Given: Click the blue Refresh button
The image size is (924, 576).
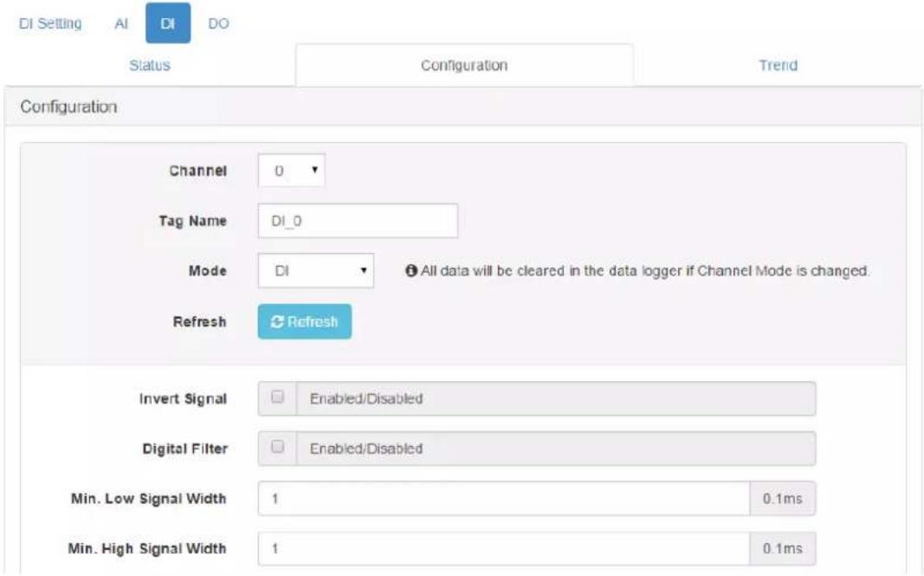Looking at the screenshot, I should (x=305, y=322).
